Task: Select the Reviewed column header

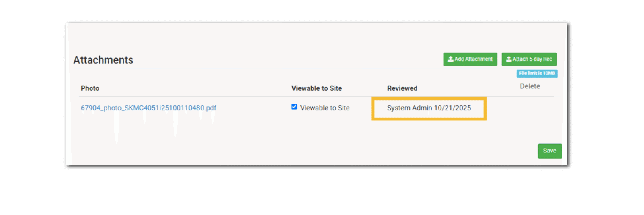Action: coord(402,88)
